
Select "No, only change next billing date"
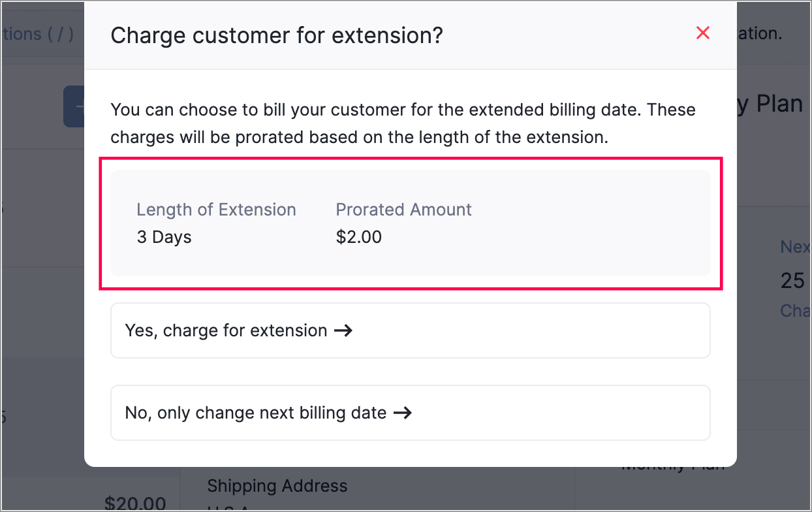click(410, 413)
